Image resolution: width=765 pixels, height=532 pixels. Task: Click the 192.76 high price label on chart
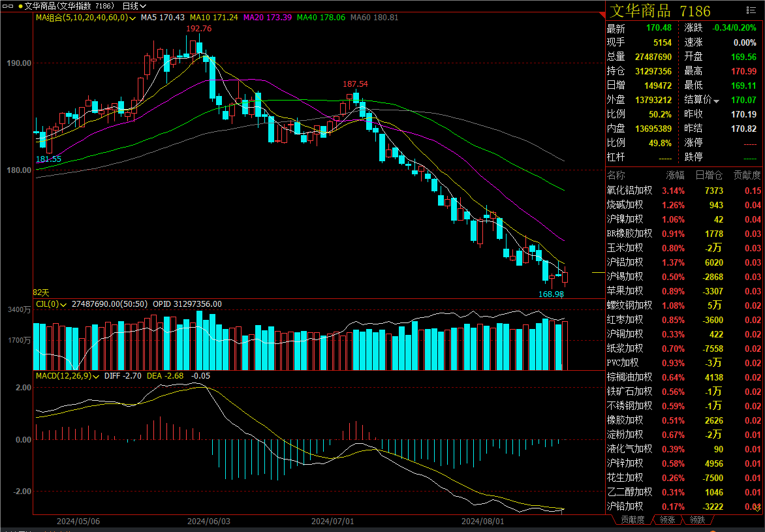[198, 29]
